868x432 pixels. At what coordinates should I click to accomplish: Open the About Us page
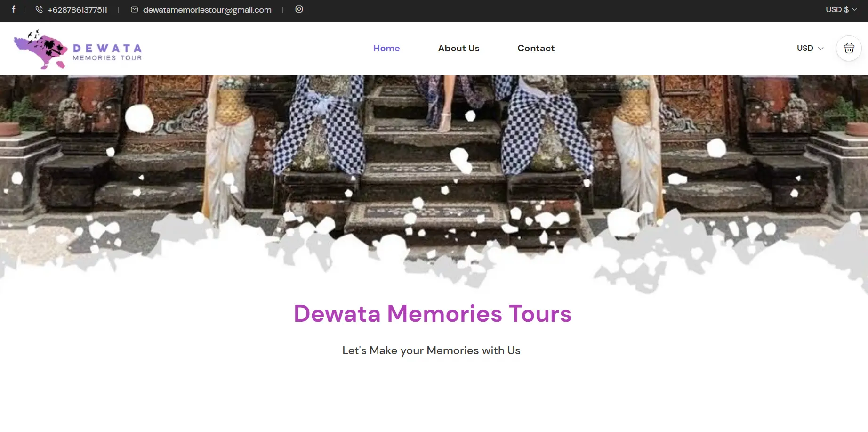(458, 48)
